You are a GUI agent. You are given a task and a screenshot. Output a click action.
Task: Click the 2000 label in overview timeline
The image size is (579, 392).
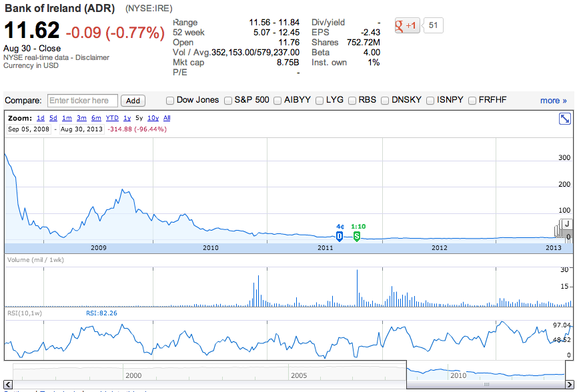133,375
